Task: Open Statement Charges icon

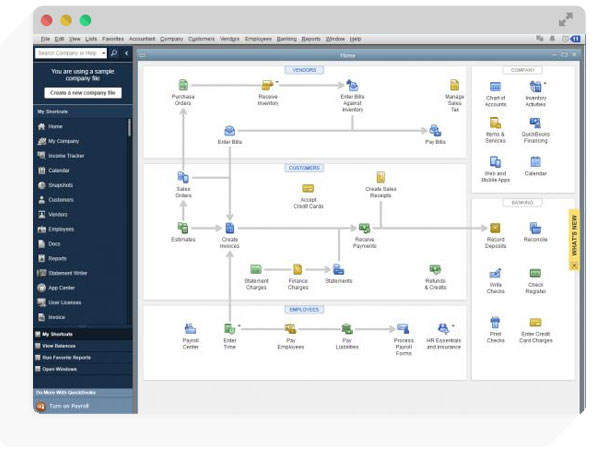Action: [x=256, y=269]
